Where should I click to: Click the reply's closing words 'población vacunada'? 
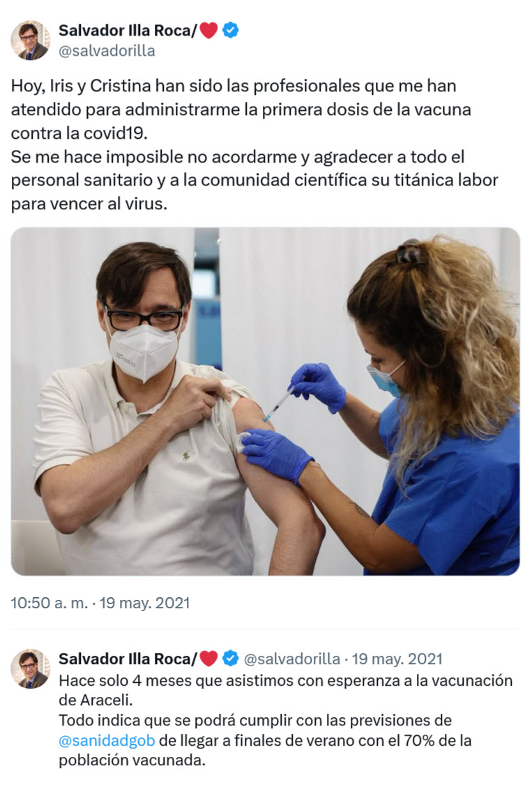tap(132, 760)
